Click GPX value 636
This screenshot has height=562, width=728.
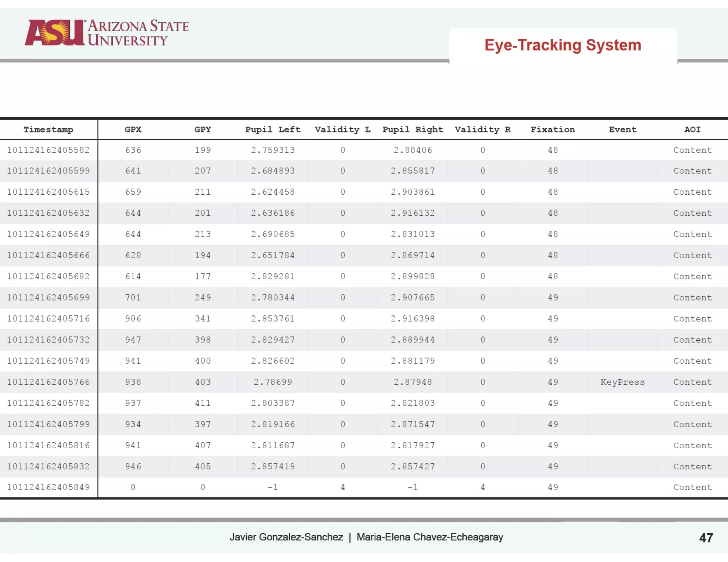pyautogui.click(x=133, y=150)
